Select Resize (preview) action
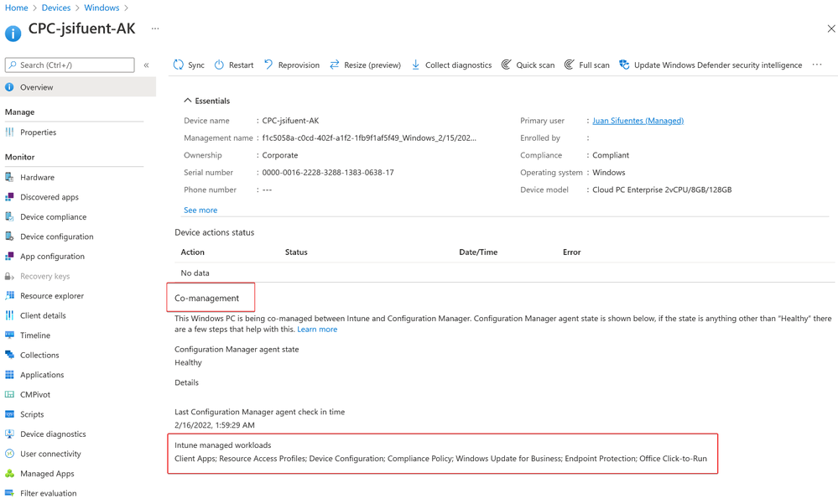838x504 pixels. [366, 65]
